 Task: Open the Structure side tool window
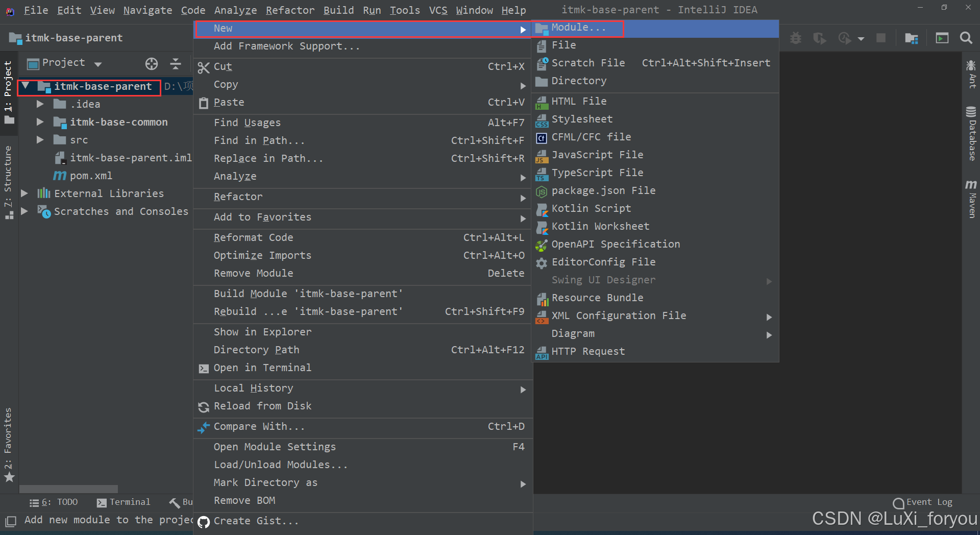(9, 182)
